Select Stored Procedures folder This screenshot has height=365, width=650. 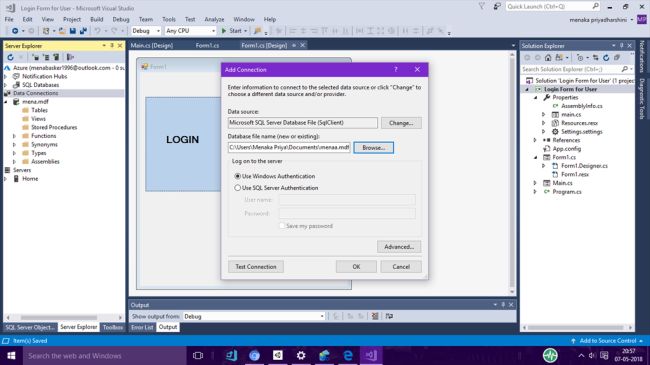pyautogui.click(x=54, y=127)
